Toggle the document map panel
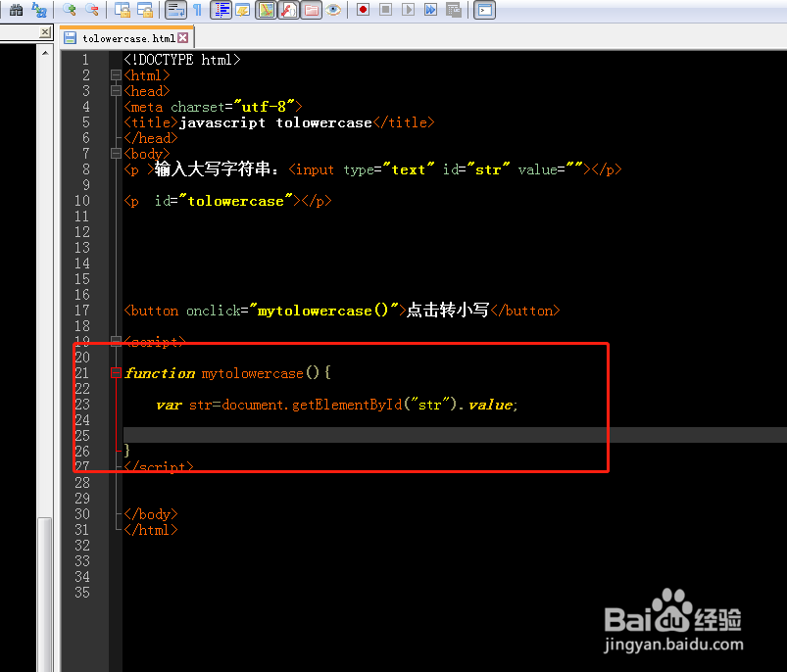 coord(266,10)
